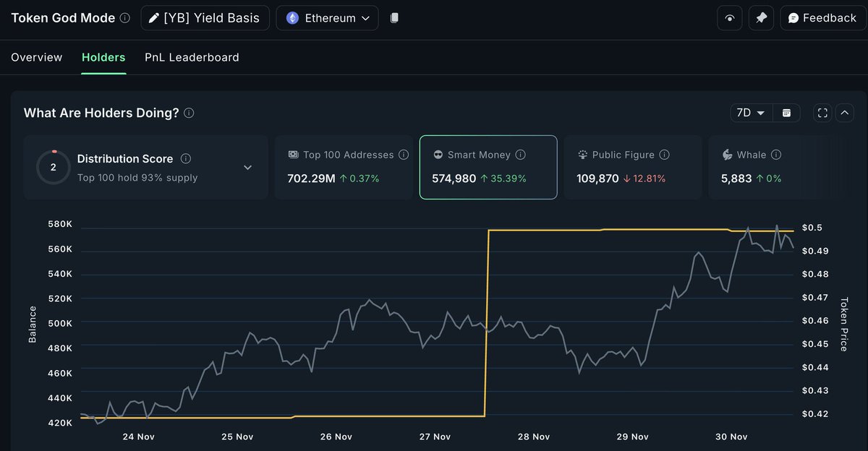Click the Public Figure info icon

pos(665,155)
